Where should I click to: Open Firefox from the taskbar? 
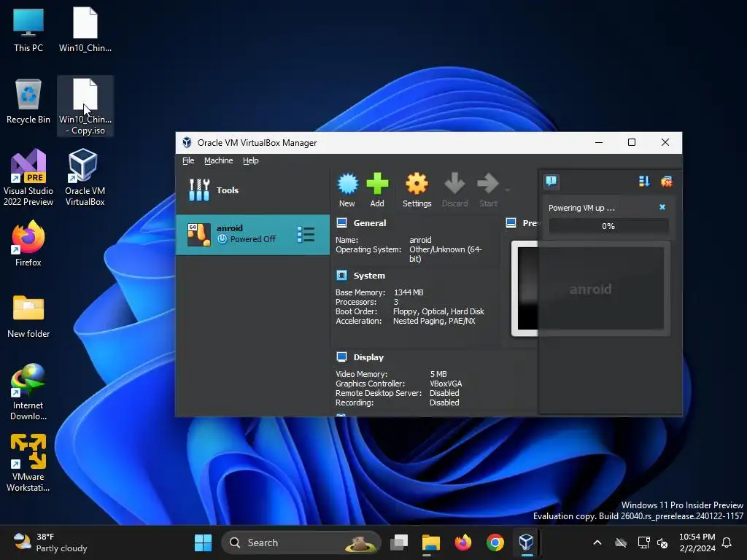(x=462, y=542)
